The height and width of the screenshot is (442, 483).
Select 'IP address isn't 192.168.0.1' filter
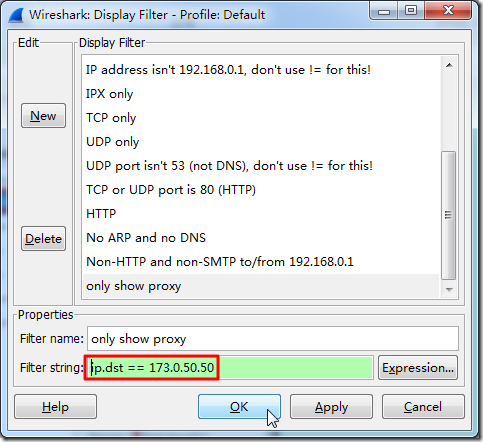point(261,70)
